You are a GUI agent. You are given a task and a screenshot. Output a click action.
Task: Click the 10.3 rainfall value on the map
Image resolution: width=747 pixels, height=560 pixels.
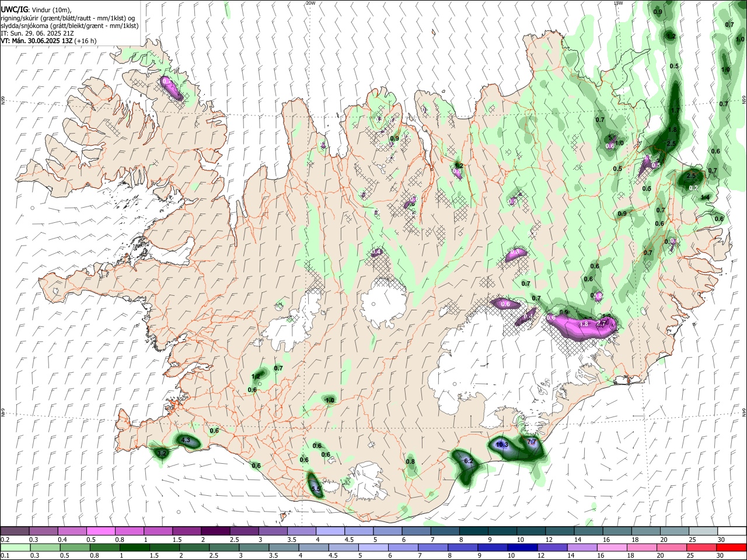pyautogui.click(x=502, y=444)
